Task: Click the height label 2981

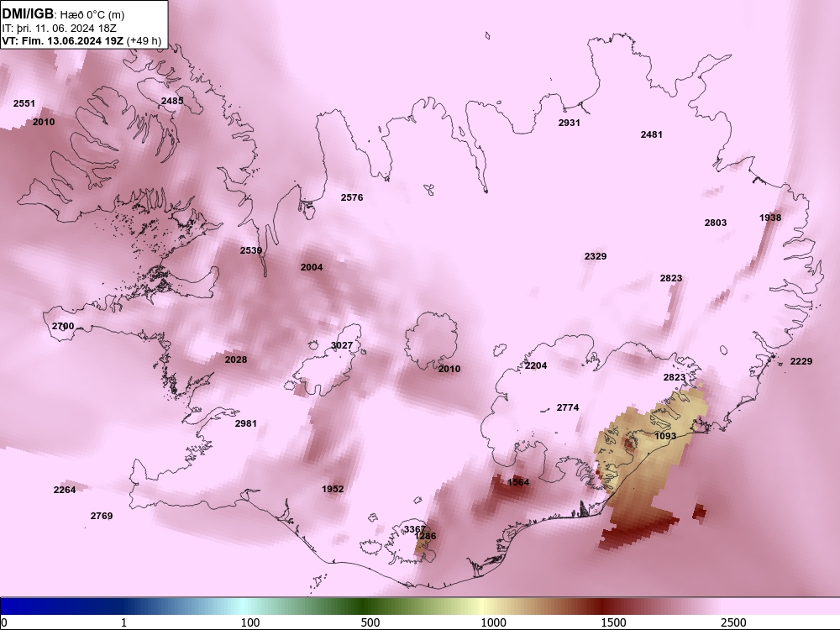Action: [246, 423]
